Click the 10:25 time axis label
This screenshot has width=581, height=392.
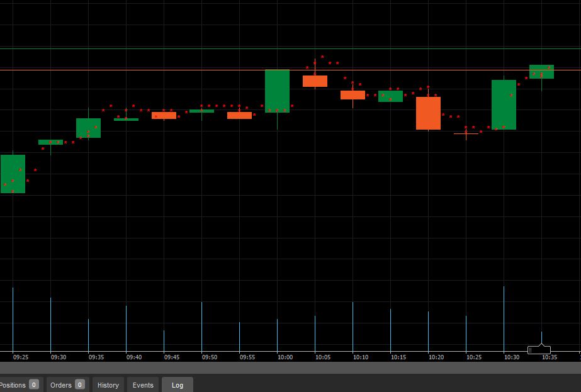474,357
